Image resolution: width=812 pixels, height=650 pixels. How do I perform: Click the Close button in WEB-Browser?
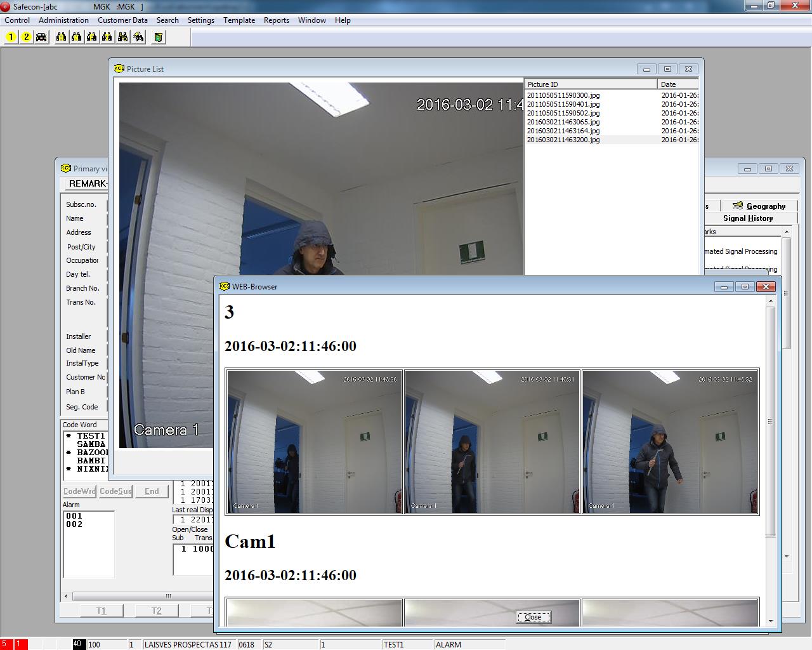(534, 617)
